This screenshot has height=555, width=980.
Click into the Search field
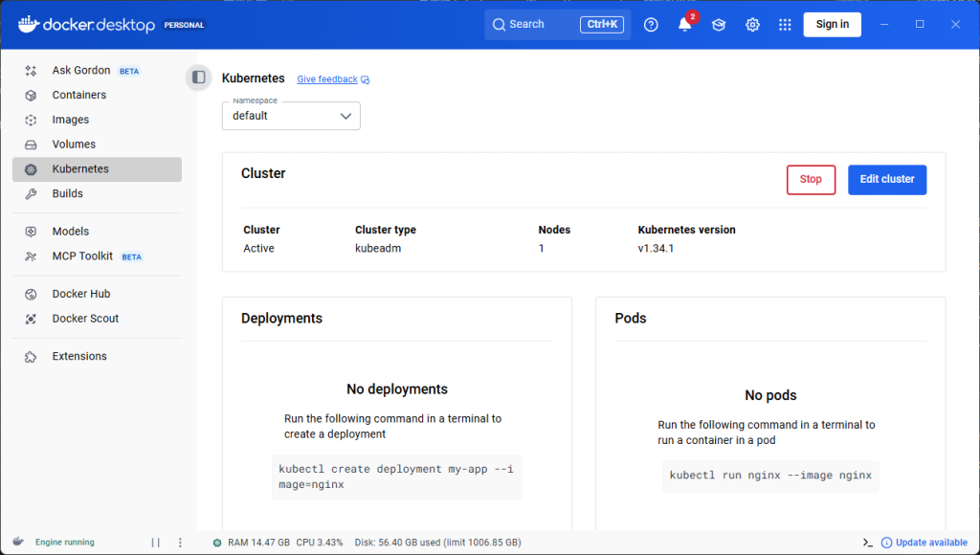click(558, 24)
